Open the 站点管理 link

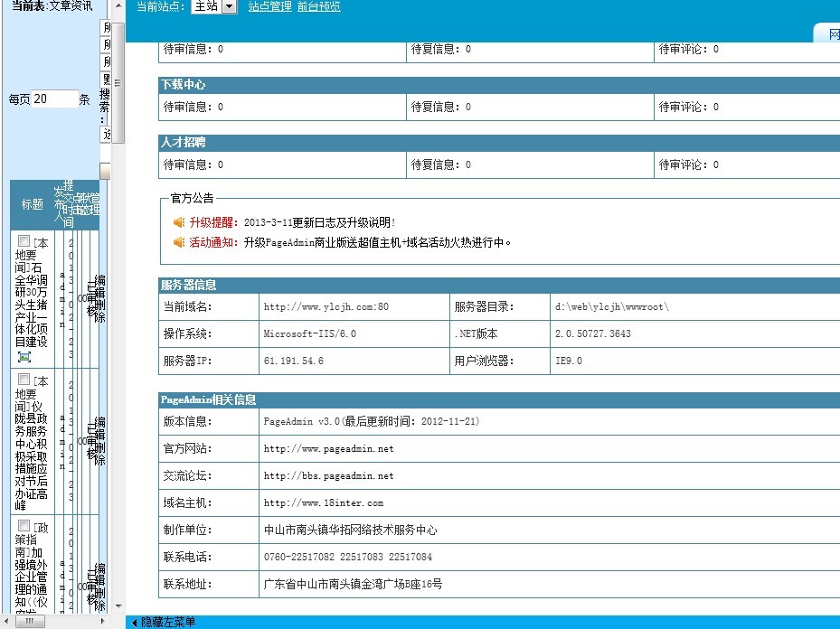269,6
